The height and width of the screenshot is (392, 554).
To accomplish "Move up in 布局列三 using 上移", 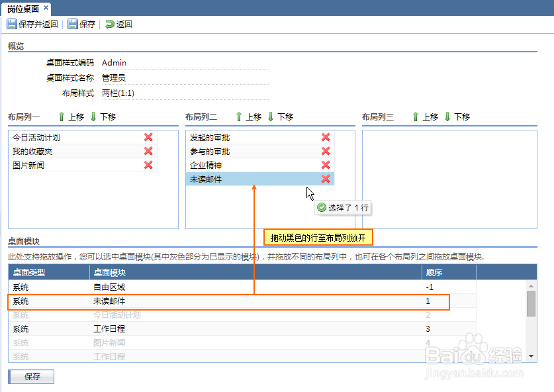I will coord(425,117).
